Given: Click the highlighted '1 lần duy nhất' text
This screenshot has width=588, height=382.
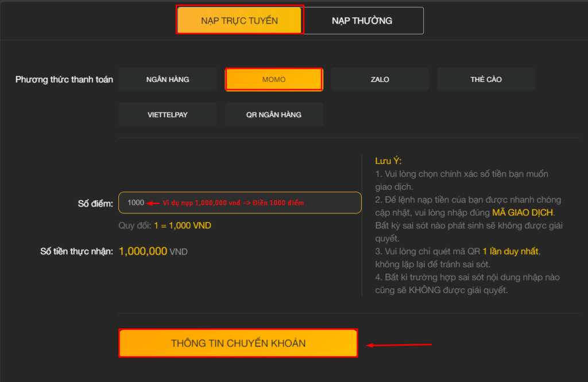Looking at the screenshot, I should 511,252.
